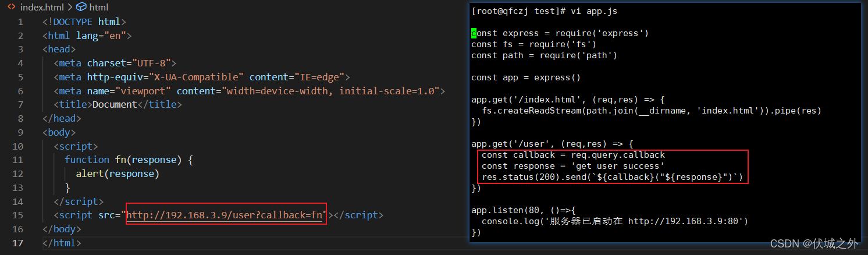Click the closing '</head>' tag

click(x=62, y=118)
